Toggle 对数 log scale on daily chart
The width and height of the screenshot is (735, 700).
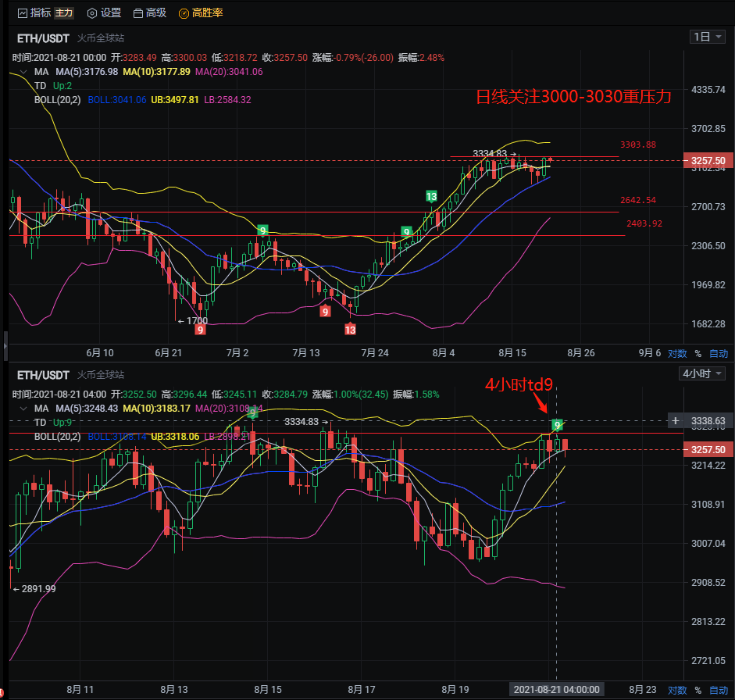676,353
